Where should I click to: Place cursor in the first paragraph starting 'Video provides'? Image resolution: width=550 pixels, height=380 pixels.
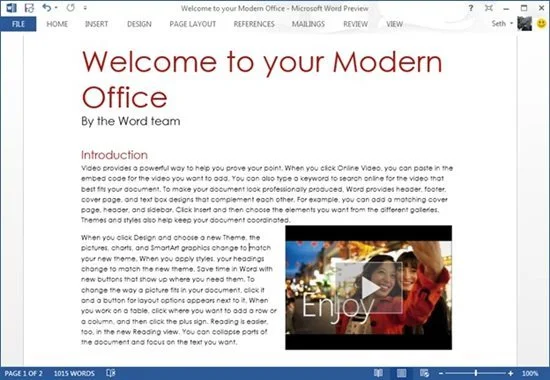(267, 194)
